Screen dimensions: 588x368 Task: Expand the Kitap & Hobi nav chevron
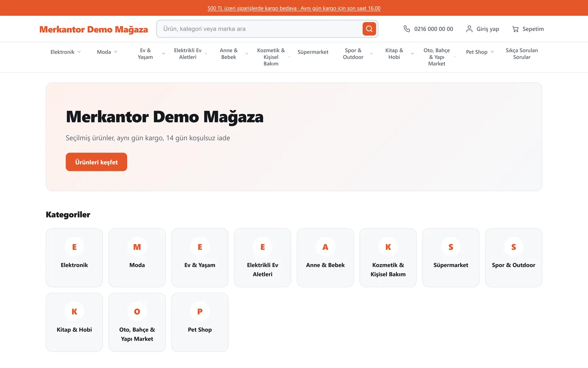(x=412, y=54)
